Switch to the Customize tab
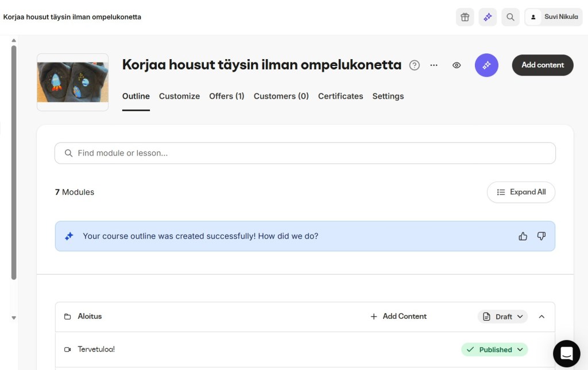This screenshot has width=588, height=370. click(x=179, y=96)
